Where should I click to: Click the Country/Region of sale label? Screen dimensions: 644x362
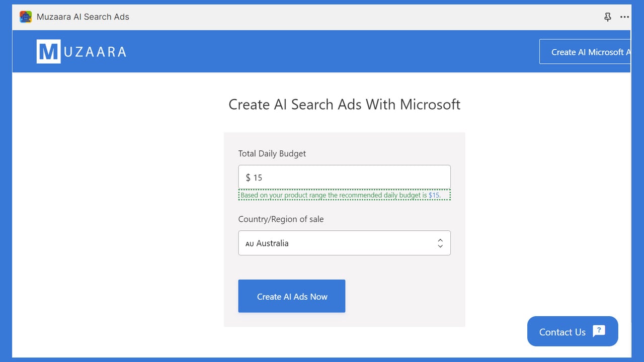coord(281,219)
